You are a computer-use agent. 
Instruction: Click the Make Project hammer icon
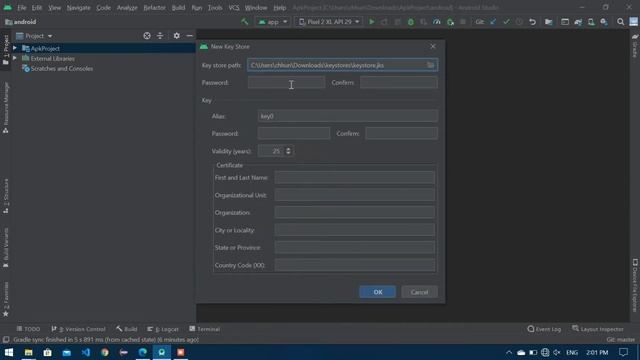[244, 22]
